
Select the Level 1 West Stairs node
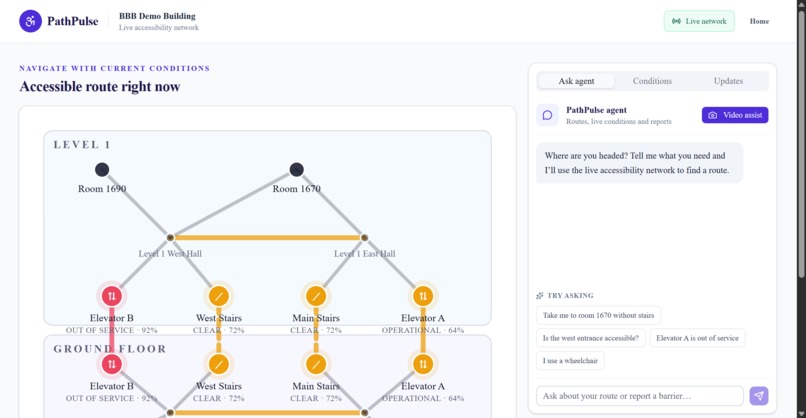pyautogui.click(x=218, y=296)
